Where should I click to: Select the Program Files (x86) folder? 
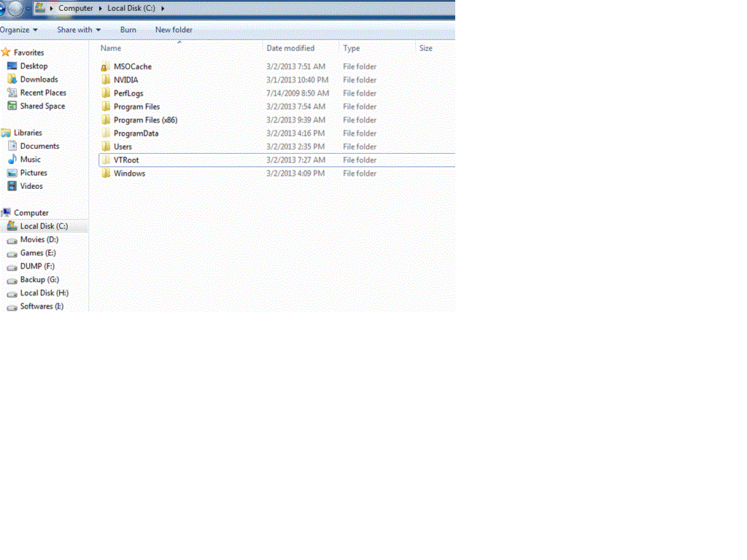[x=145, y=120]
